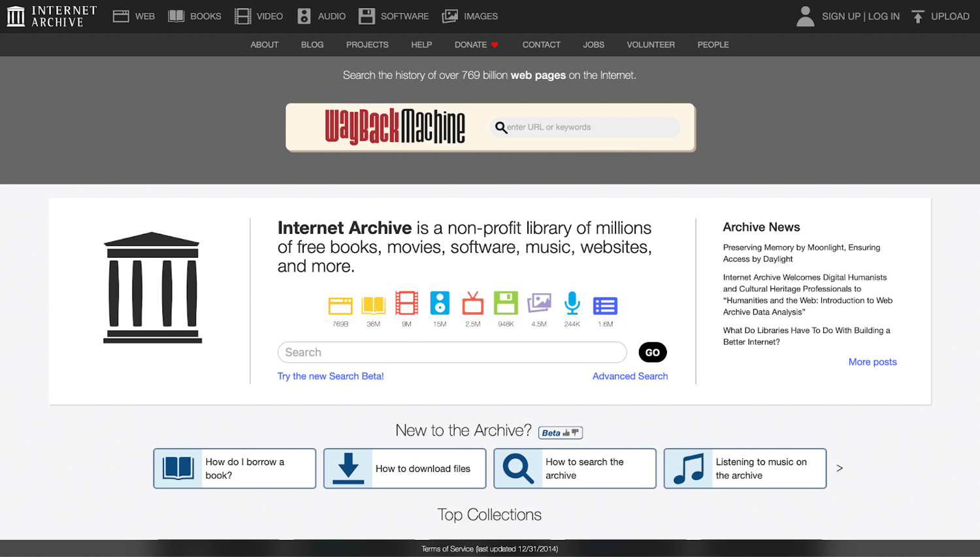The width and height of the screenshot is (980, 557).
Task: Open the Donate menu item
Action: click(x=476, y=45)
